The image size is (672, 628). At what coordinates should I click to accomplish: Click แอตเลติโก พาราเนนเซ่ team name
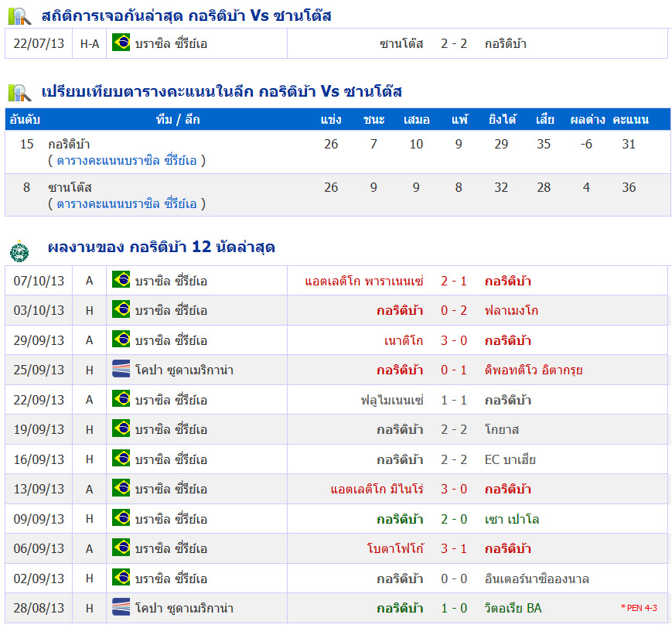(x=364, y=282)
